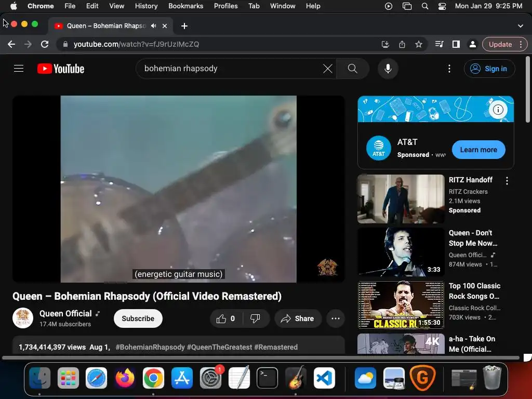
Task: Open the YouTube hamburger guide menu
Action: (x=19, y=69)
